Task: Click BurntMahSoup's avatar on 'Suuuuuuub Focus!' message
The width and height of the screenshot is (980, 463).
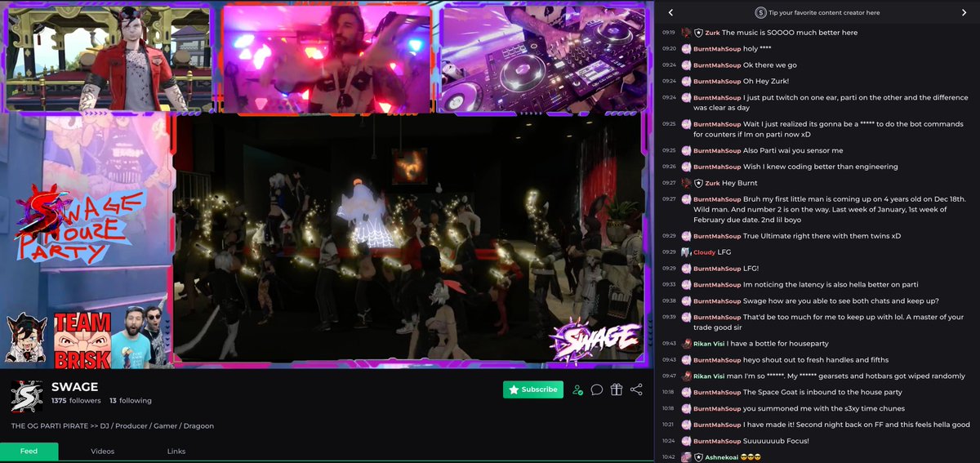Action: point(686,441)
